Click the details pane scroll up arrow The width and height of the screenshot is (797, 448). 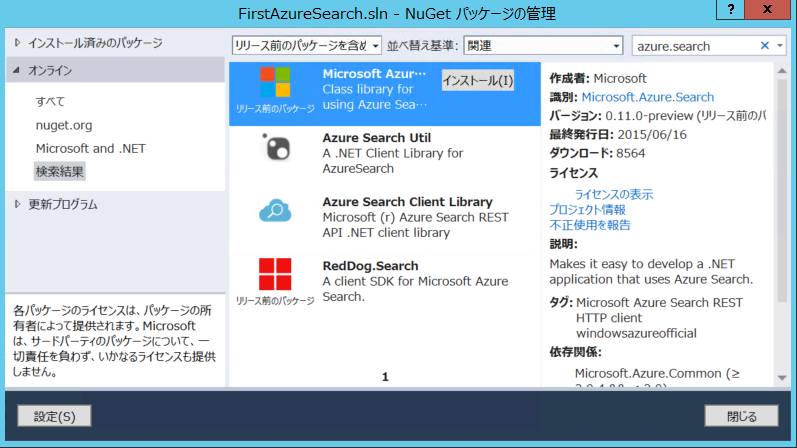[x=782, y=71]
